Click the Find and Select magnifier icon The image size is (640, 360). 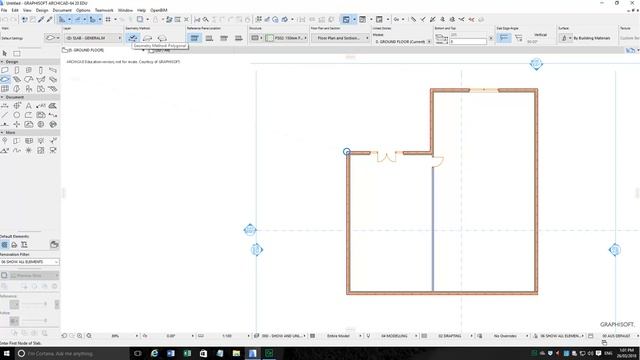(x=206, y=19)
